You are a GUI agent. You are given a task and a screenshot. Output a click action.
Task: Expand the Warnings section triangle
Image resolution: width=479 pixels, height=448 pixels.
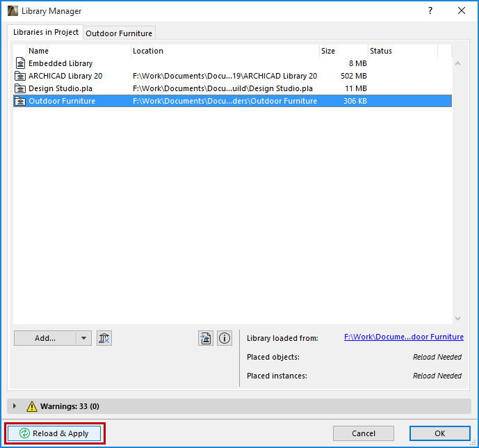coord(15,406)
